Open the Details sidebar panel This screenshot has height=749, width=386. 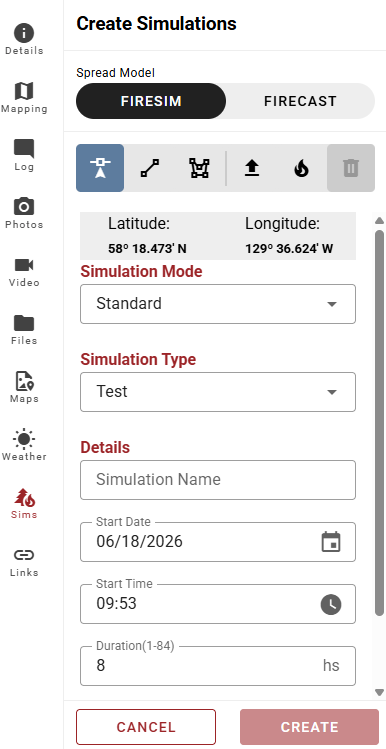tap(24, 40)
